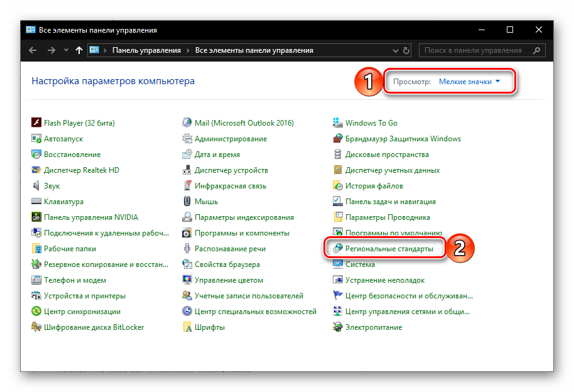574x392 pixels.
Task: Click the Up one level arrow
Action: (79, 50)
